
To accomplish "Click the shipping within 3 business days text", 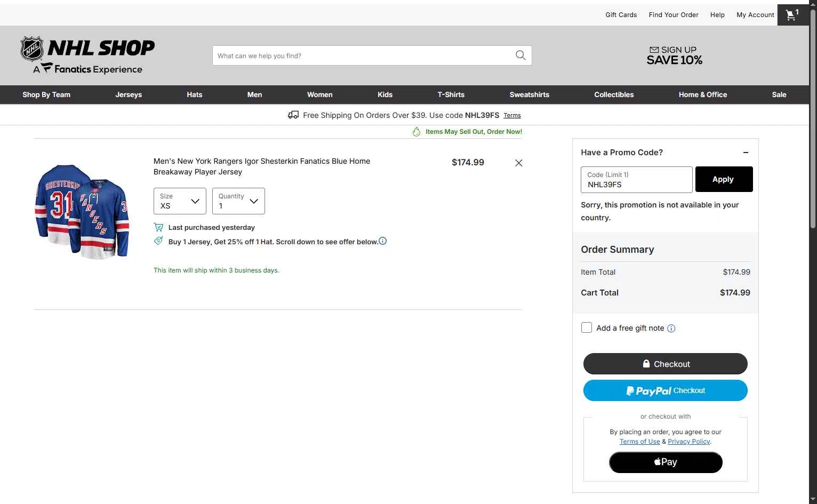I will (x=217, y=270).
